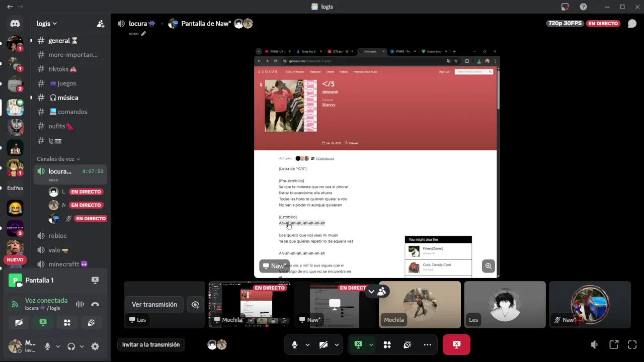Open the tiktoks channel
644x362 pixels.
70,69
